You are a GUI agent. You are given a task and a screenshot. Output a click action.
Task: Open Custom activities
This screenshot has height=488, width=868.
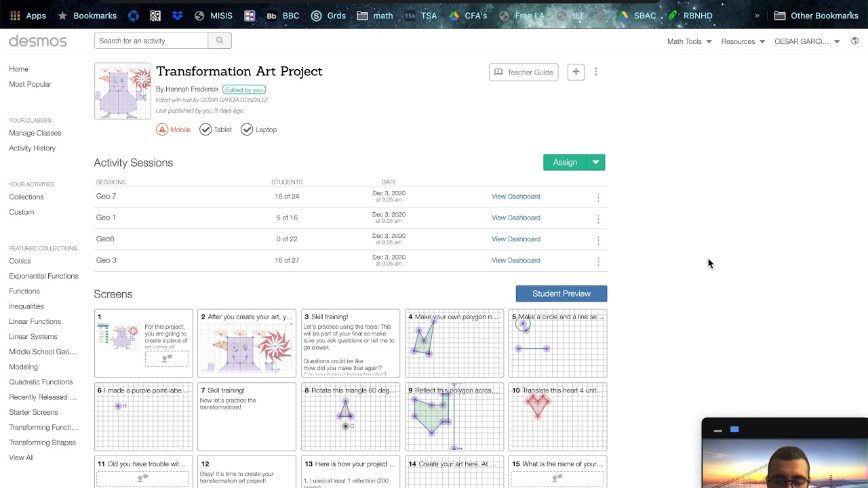tap(22, 212)
